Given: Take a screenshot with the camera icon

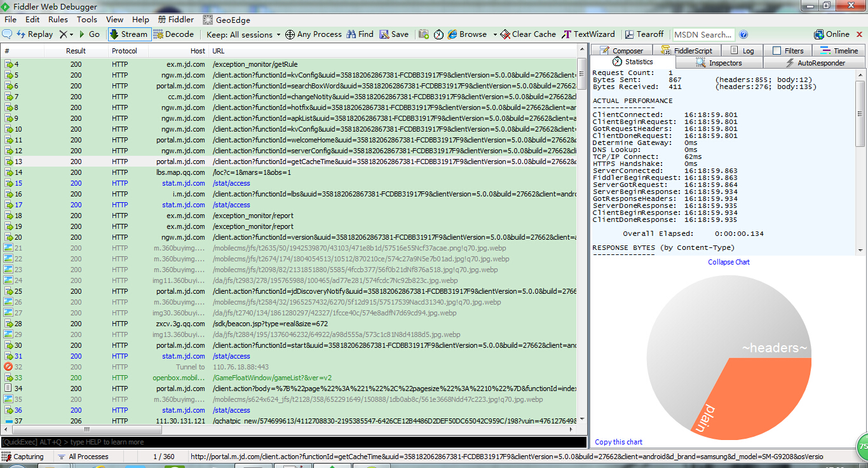Looking at the screenshot, I should tap(423, 34).
